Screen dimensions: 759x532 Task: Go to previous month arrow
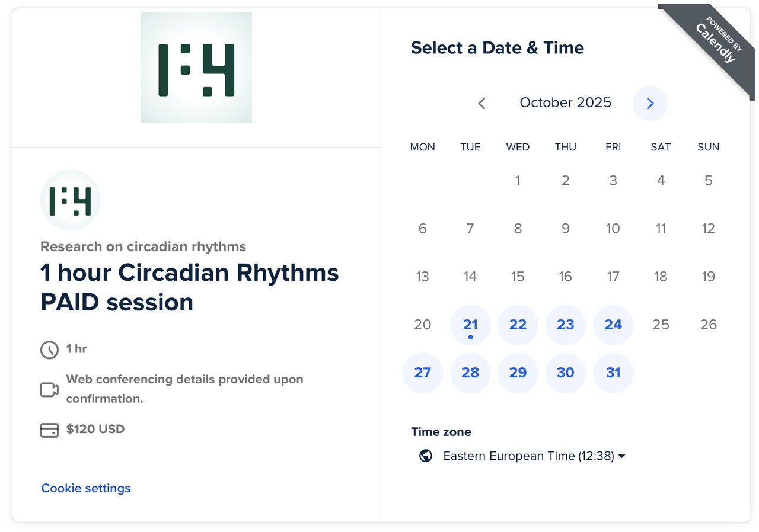pos(482,103)
